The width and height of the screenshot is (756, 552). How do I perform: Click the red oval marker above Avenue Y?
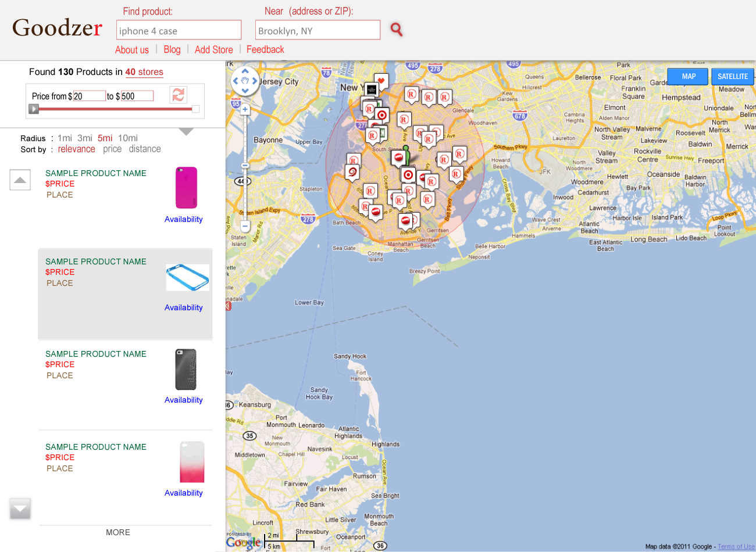point(405,220)
